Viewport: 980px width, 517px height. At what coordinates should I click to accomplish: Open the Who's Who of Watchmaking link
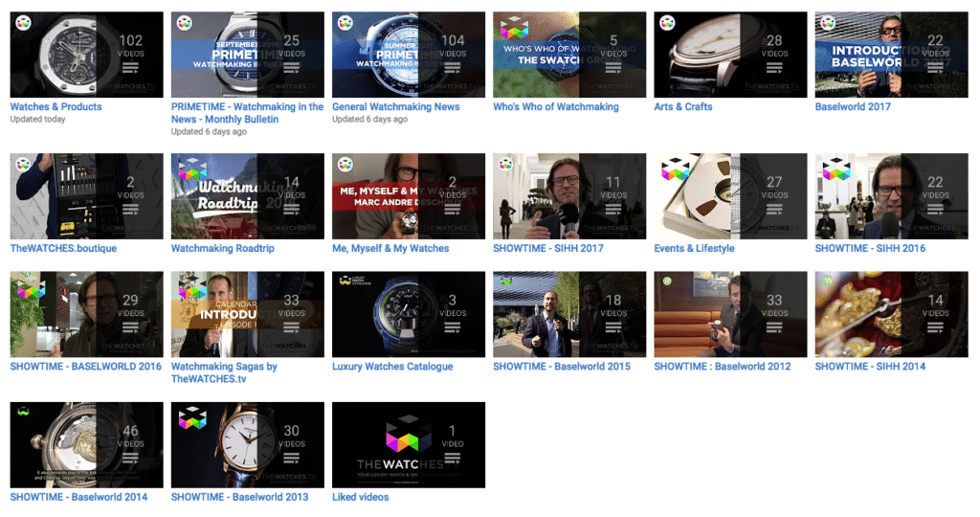(556, 107)
